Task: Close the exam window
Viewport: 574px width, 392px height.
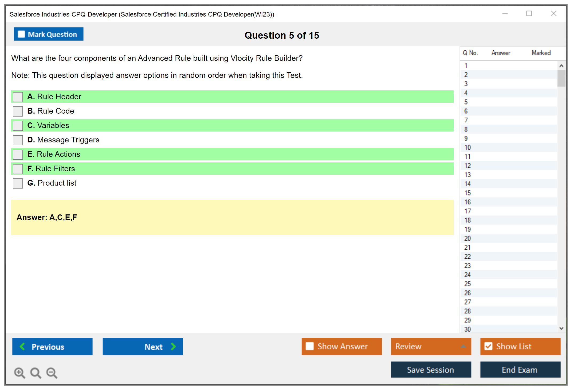Action: [x=553, y=14]
